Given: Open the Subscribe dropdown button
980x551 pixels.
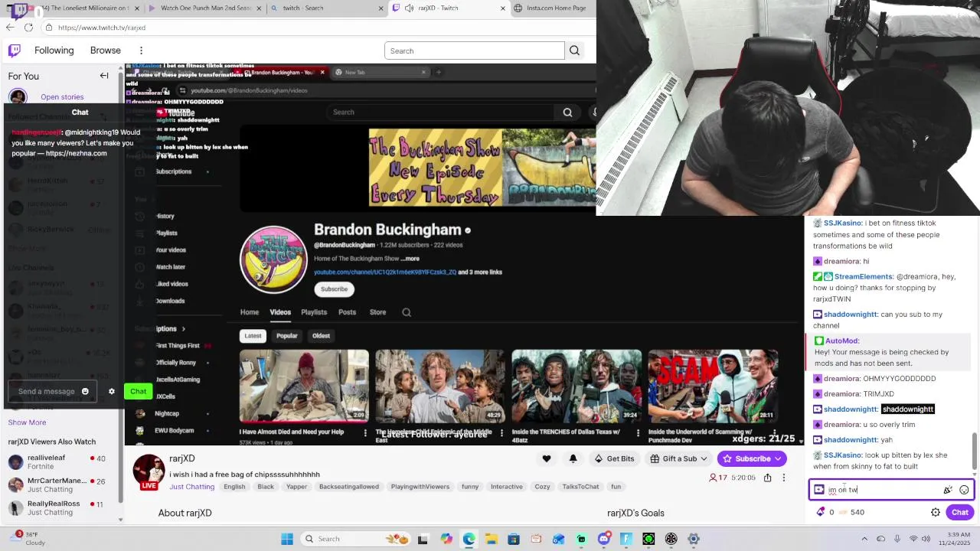Looking at the screenshot, I should pos(752,458).
